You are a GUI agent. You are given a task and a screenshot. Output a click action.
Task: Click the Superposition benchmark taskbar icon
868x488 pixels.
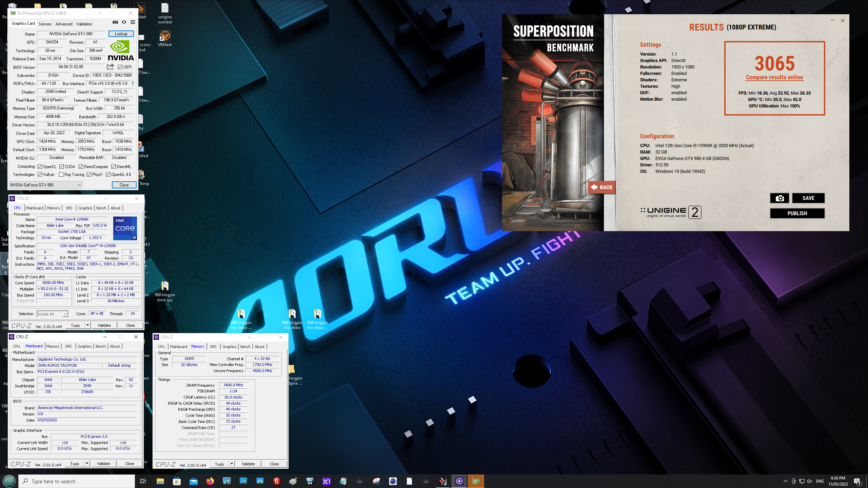[x=443, y=481]
